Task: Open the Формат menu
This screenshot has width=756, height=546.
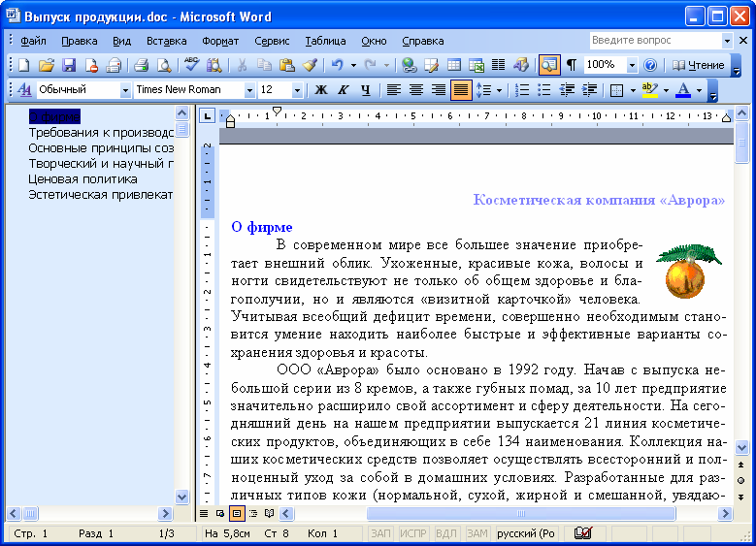Action: [220, 41]
